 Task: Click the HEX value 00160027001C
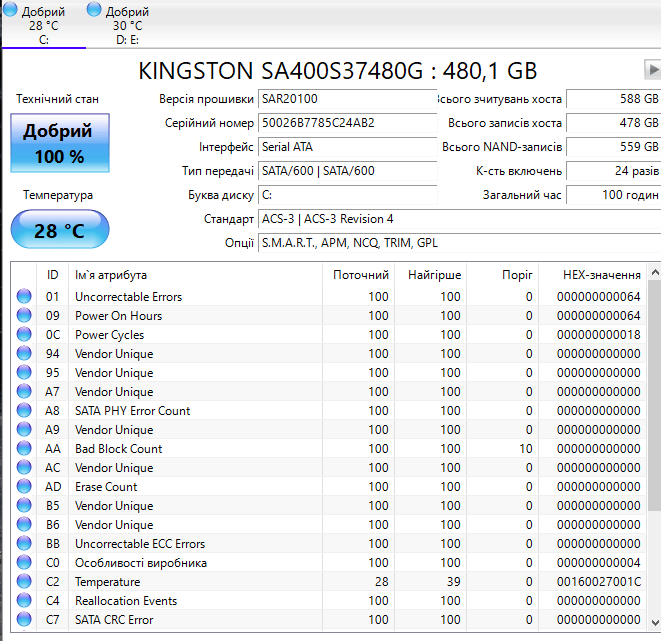pos(599,582)
